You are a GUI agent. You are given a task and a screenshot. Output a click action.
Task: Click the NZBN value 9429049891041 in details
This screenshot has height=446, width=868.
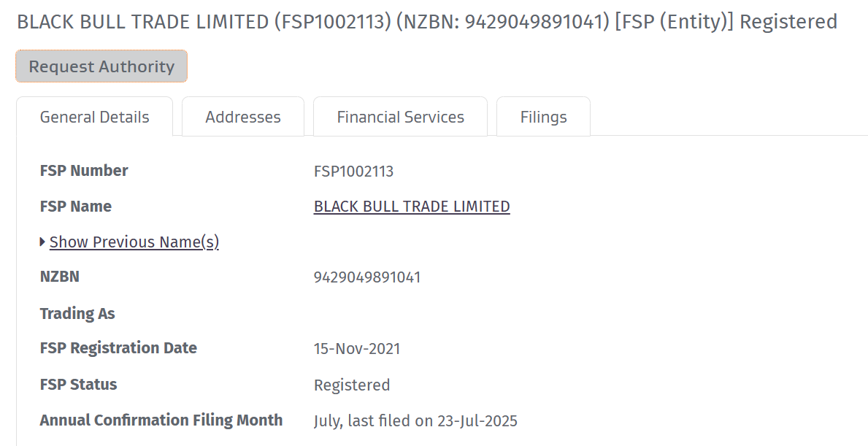367,277
